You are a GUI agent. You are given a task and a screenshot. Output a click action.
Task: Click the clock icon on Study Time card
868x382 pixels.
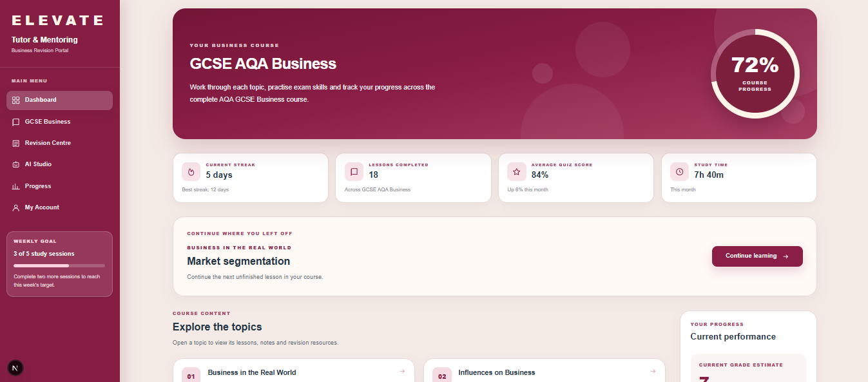point(679,171)
